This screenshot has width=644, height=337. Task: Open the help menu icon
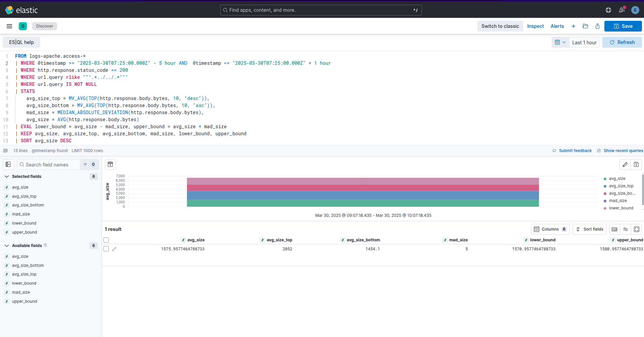pos(608,10)
